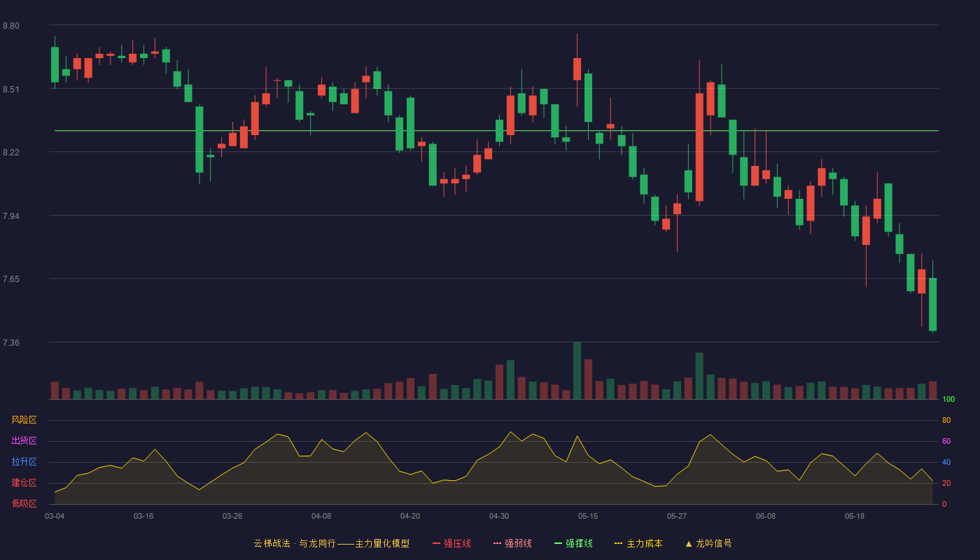Image resolution: width=980 pixels, height=560 pixels.
Task: Click the 20 indicator axis value
Action: click(x=946, y=483)
